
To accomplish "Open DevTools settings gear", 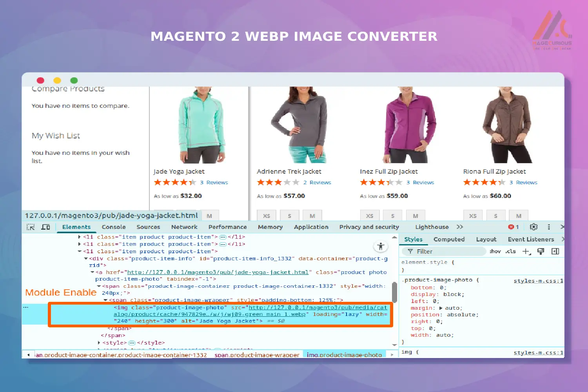I will tap(534, 227).
